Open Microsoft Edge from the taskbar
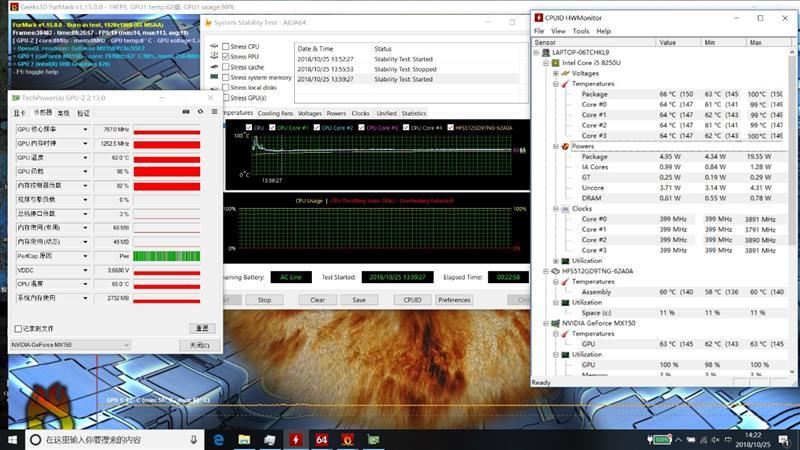Image resolution: width=800 pixels, height=450 pixels. click(x=218, y=439)
